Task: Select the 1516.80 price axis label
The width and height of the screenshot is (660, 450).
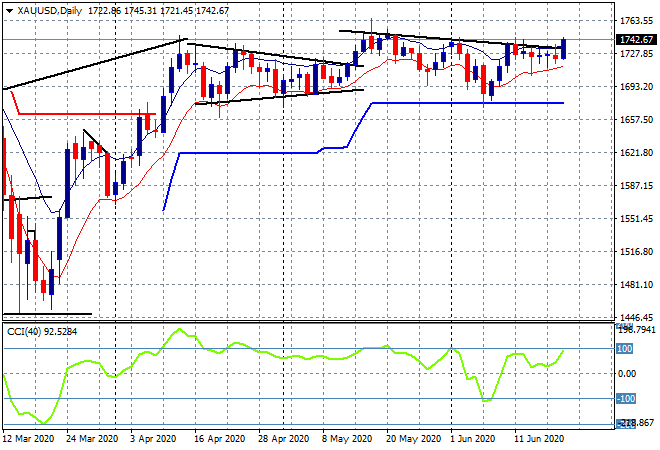Action: tap(636, 251)
